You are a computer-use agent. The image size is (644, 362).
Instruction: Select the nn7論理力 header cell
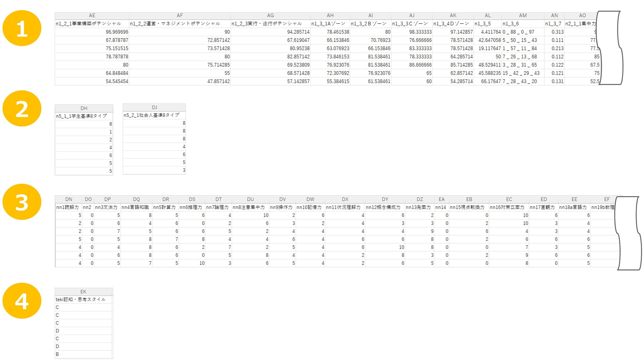tap(218, 207)
